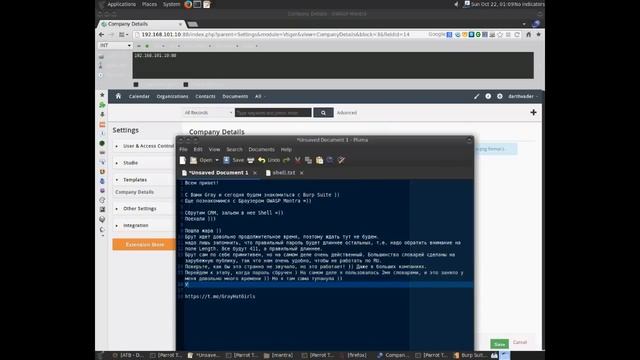This screenshot has width=640, height=360.
Task: Click the CRM settings gear icon
Action: tap(500, 96)
